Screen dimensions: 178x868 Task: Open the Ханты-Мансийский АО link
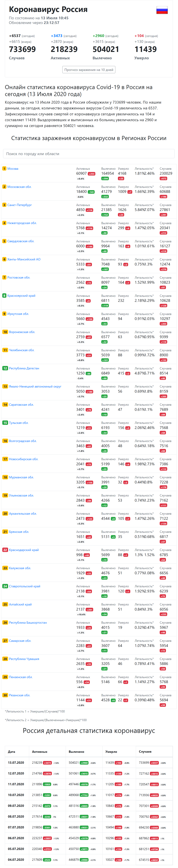(x=24, y=259)
